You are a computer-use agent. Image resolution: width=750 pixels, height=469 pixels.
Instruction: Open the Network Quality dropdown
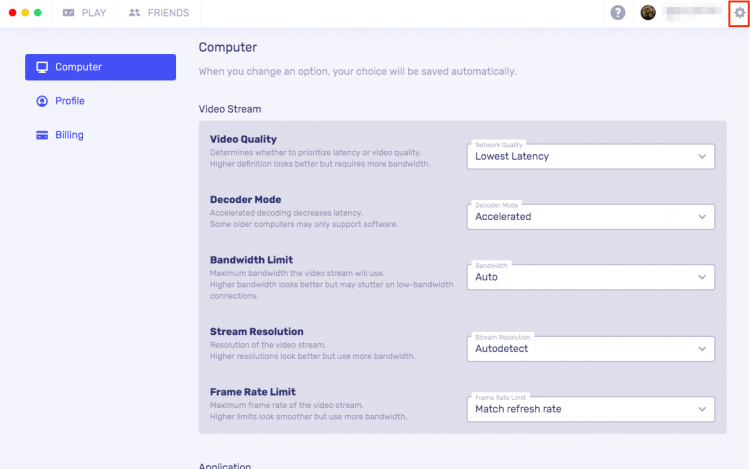(x=590, y=156)
